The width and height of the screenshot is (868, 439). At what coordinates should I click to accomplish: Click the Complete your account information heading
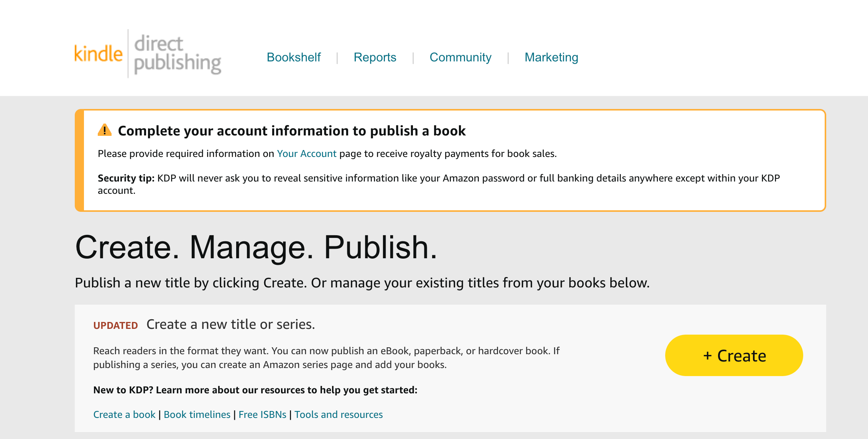coord(291,131)
